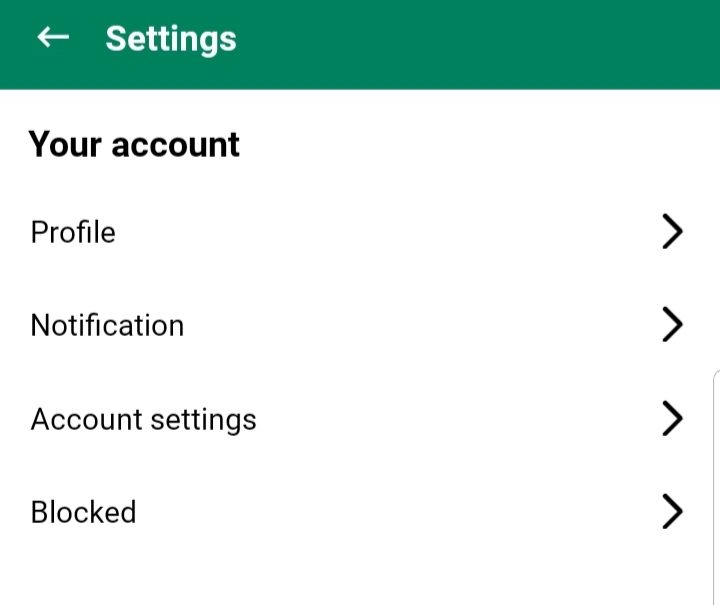Click the blank area between Notification and its chevron

click(x=420, y=325)
